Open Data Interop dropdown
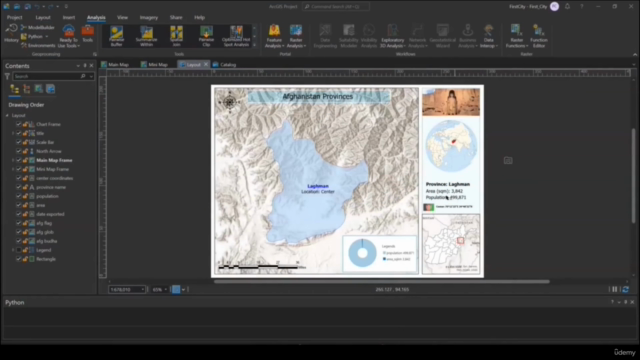 [497, 46]
